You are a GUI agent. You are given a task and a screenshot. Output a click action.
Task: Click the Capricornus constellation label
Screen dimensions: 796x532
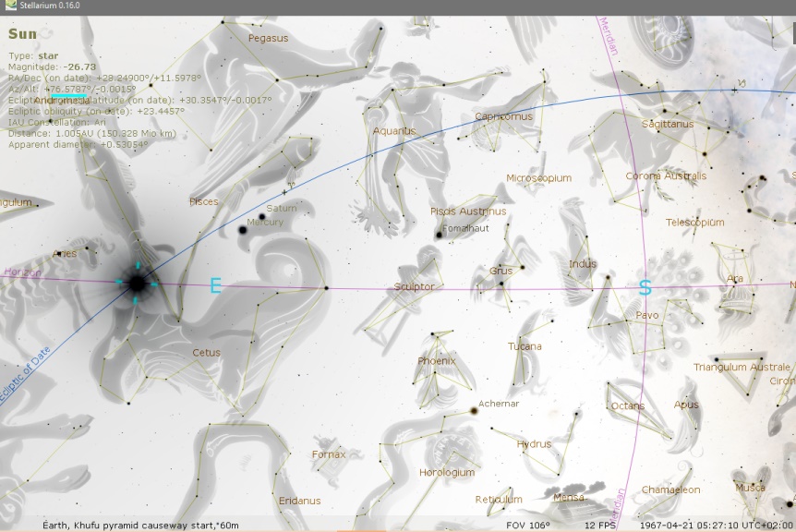pyautogui.click(x=503, y=116)
